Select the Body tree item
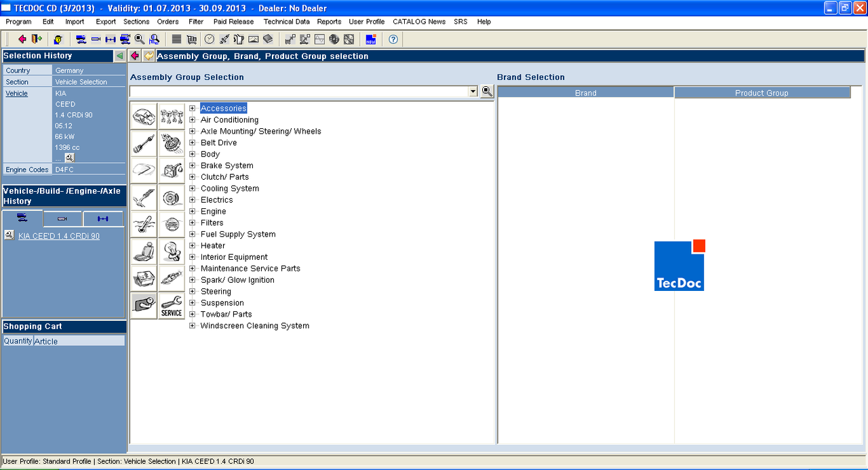Screen dimensions: 868x470 coord(210,155)
